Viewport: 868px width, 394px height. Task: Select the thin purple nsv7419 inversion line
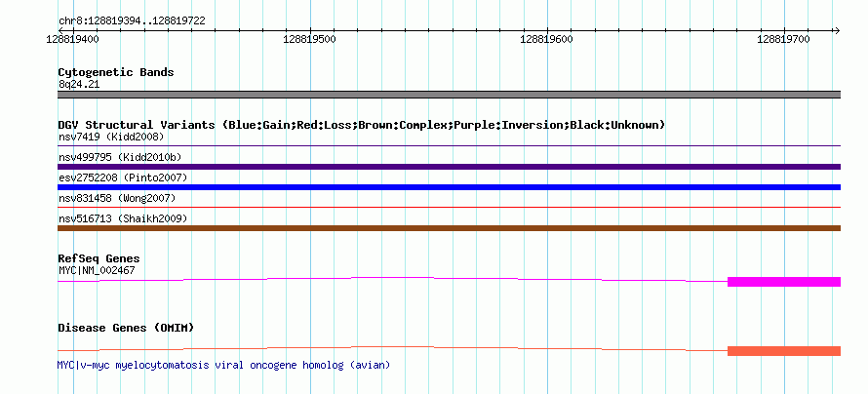click(x=449, y=146)
